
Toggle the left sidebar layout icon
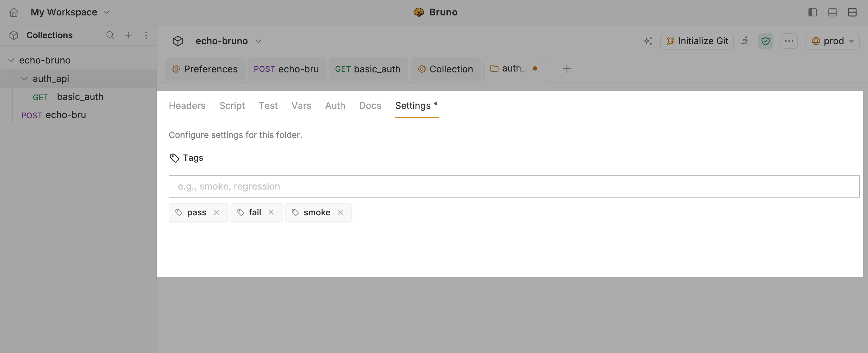coord(812,12)
